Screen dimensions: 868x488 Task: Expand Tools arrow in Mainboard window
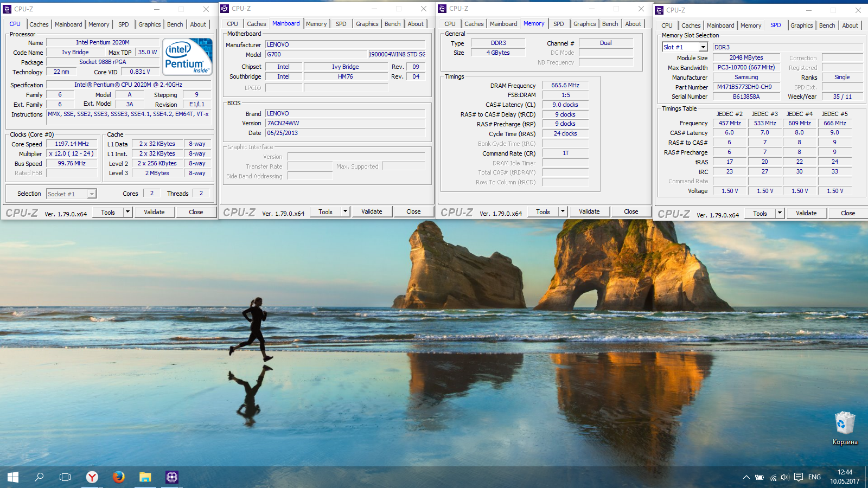pos(345,211)
